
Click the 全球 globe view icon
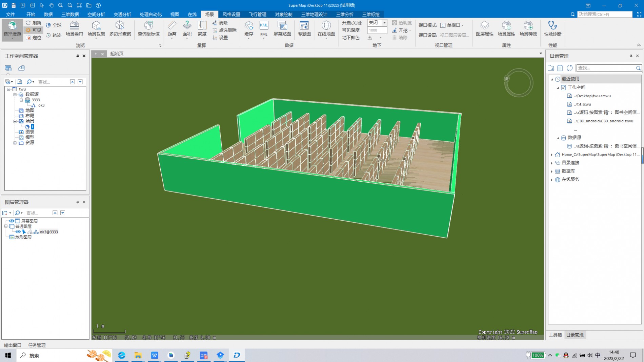click(x=48, y=25)
